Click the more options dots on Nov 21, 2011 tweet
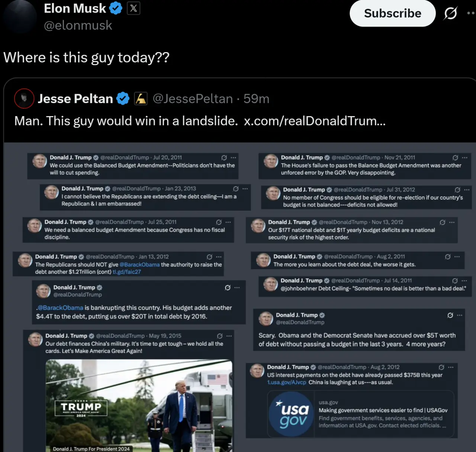The image size is (476, 452). [x=464, y=157]
